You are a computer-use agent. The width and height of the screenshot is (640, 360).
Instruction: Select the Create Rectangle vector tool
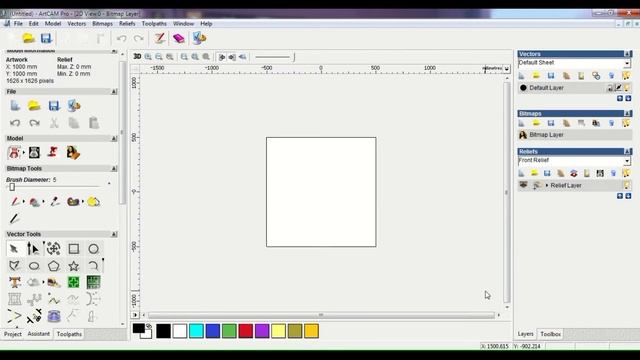point(73,249)
